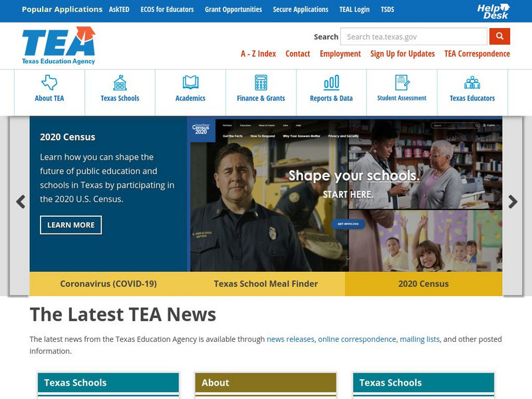Open the Contact link
The width and height of the screenshot is (532, 399).
click(298, 54)
